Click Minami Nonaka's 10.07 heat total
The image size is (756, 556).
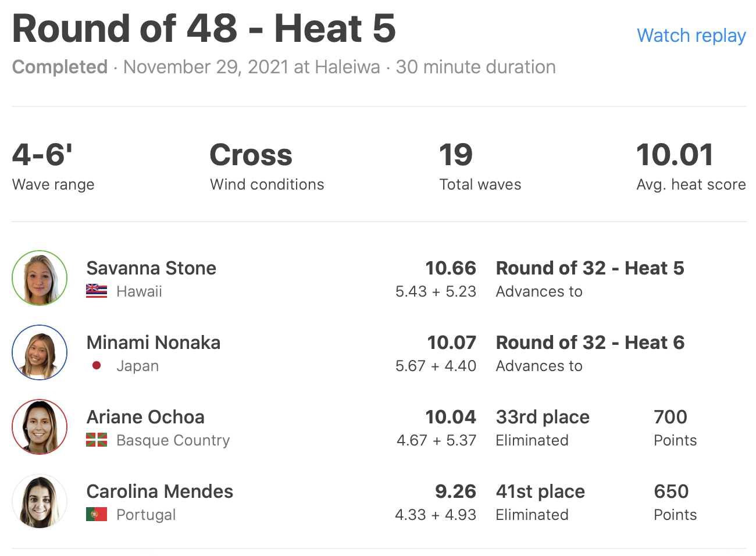tap(452, 343)
